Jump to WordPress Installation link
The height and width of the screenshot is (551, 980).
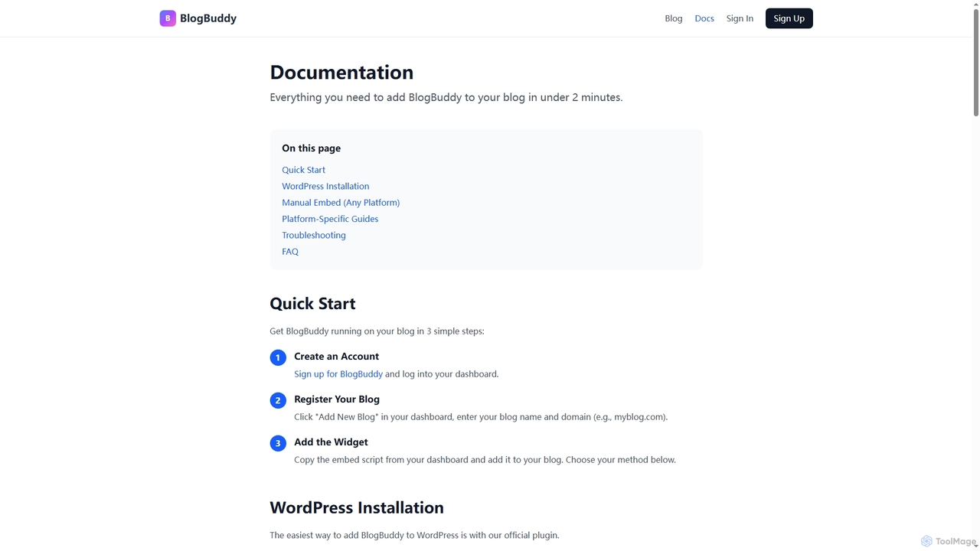click(x=325, y=186)
